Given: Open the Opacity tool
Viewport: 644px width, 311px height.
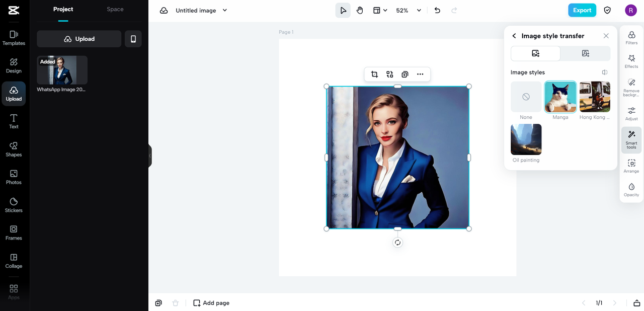Looking at the screenshot, I should pyautogui.click(x=631, y=190).
